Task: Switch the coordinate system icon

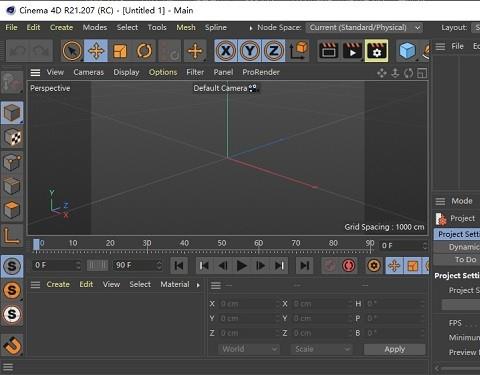Action: [298, 51]
